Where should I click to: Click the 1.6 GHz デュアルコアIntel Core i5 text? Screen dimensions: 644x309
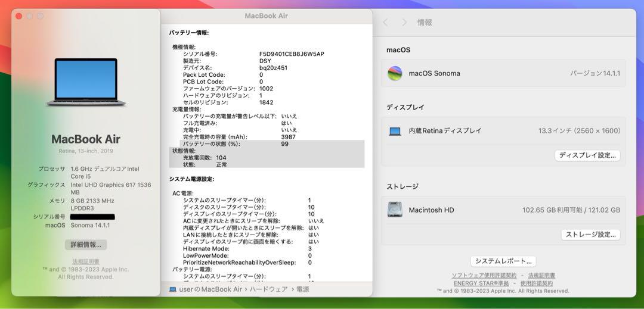coord(105,173)
